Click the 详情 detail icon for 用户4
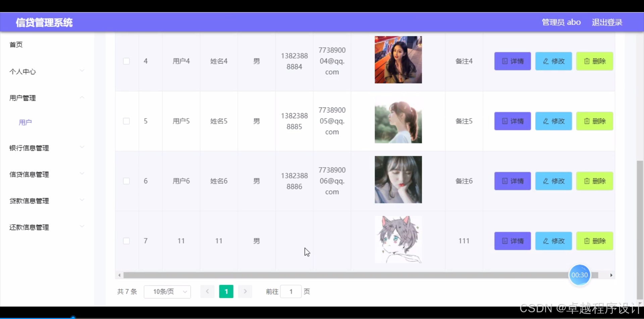The image size is (644, 319). tap(505, 61)
